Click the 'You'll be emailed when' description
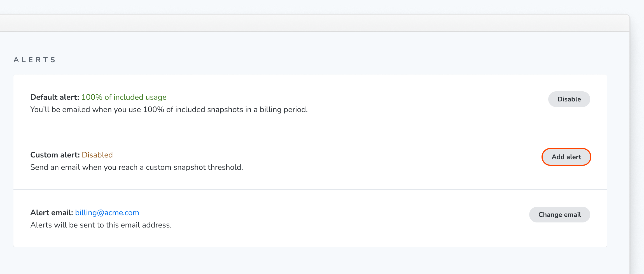The width and height of the screenshot is (644, 274). tap(169, 110)
